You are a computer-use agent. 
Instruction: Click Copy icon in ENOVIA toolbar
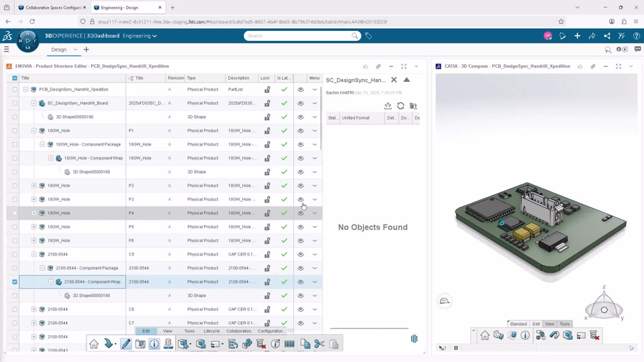tap(305, 344)
